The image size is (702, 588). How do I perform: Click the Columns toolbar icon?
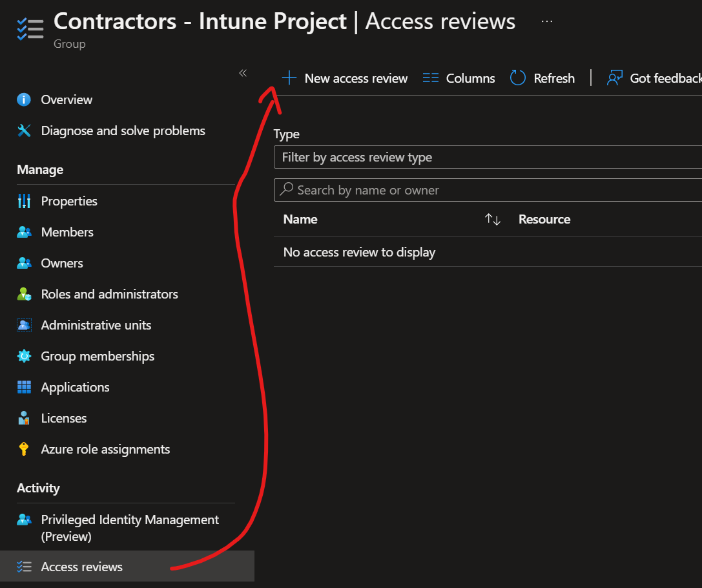[x=430, y=78]
